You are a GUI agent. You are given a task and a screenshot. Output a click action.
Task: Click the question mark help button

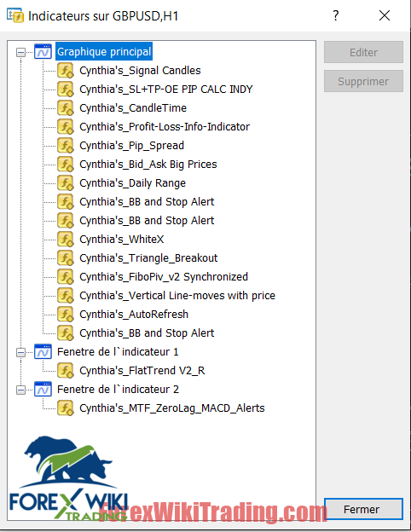[x=336, y=15]
